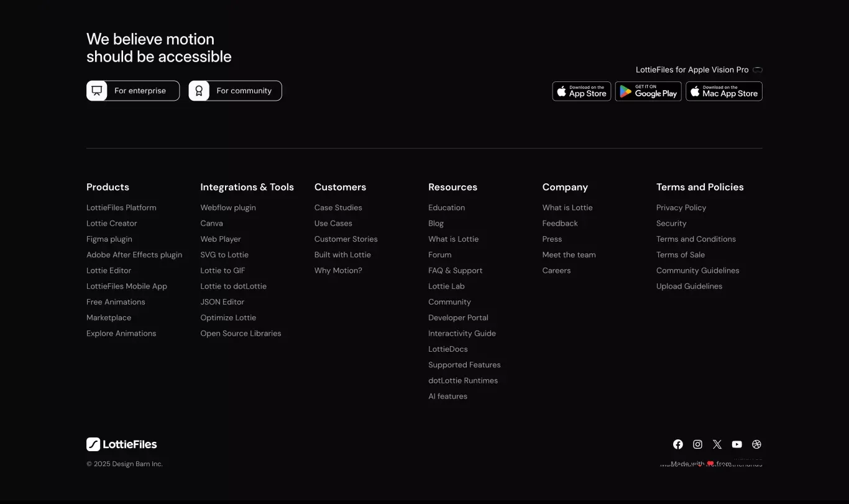Open the AI features link
This screenshot has width=849, height=504.
coord(447,396)
